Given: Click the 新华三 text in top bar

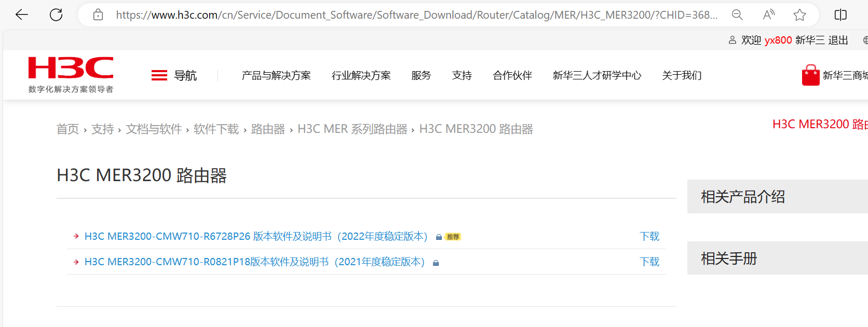Looking at the screenshot, I should click(810, 40).
